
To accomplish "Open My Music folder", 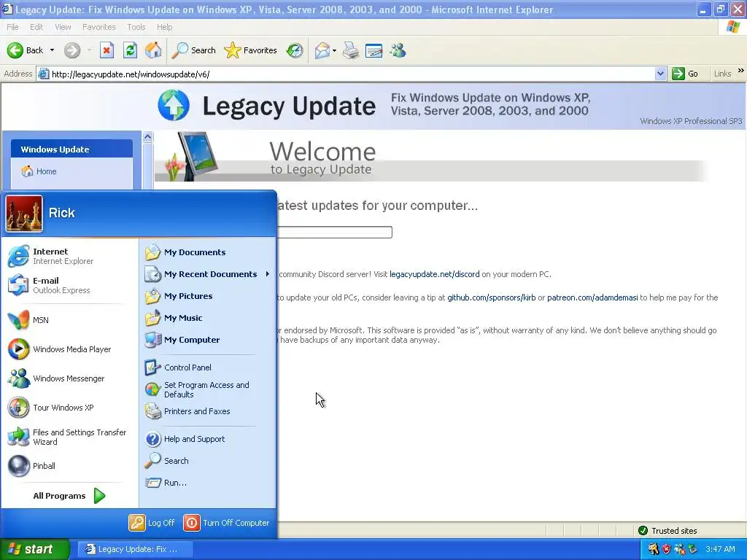I will click(208, 318).
